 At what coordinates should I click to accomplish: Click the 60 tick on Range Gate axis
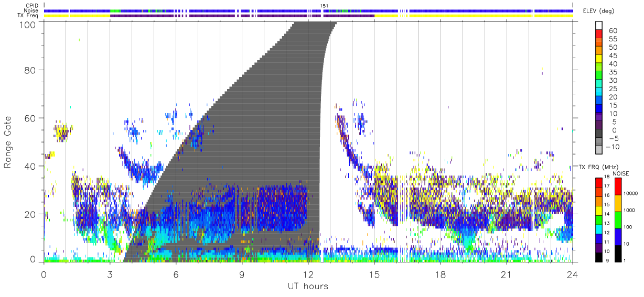[30, 118]
